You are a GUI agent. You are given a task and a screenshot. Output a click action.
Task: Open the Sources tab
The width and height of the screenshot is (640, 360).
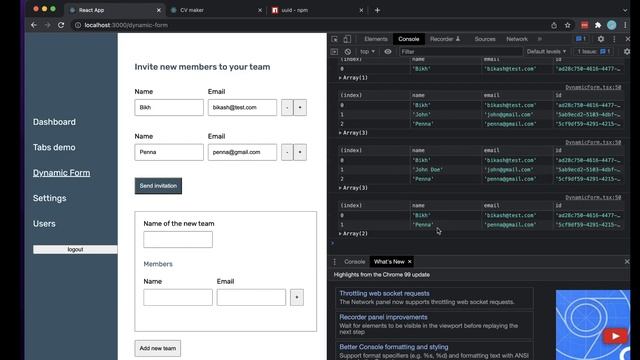[x=485, y=39]
